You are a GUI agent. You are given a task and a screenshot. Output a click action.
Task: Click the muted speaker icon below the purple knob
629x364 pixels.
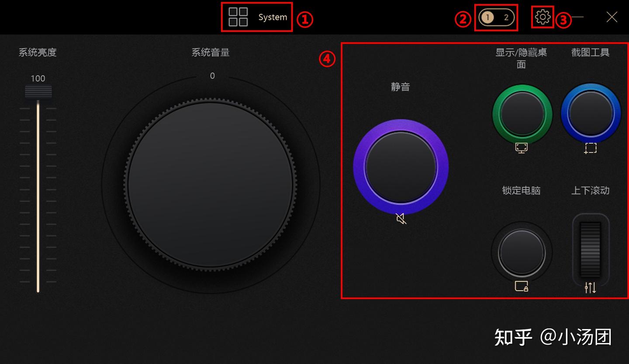pyautogui.click(x=401, y=220)
